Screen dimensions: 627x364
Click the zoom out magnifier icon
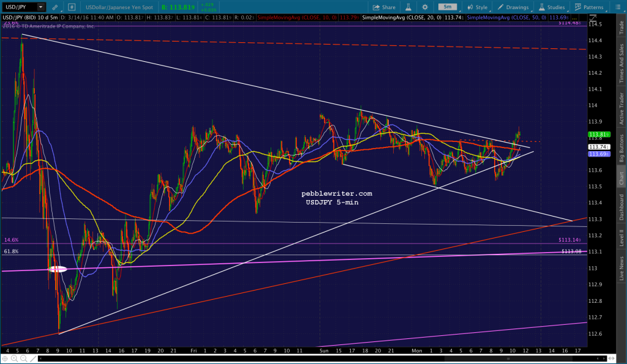(x=24, y=359)
